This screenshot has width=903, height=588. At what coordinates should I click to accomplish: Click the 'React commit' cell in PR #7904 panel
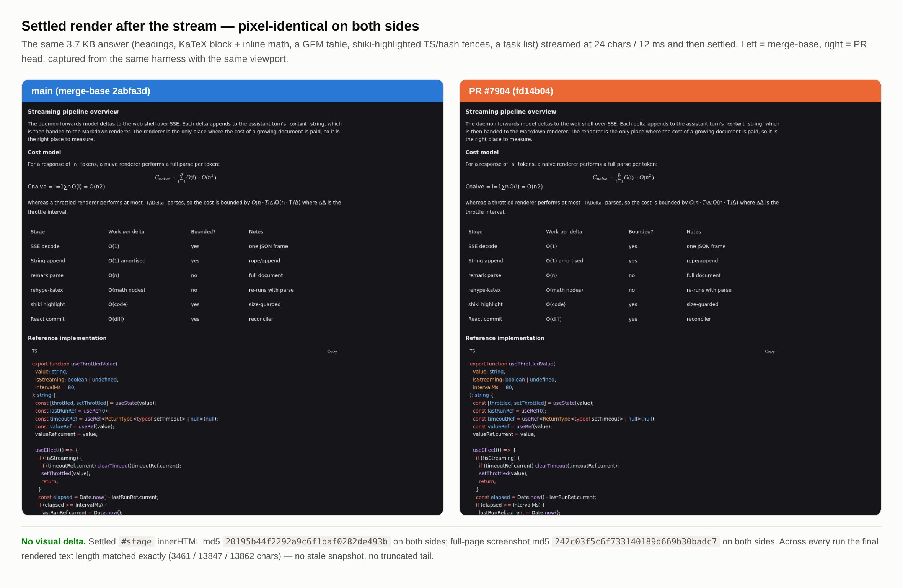click(485, 319)
